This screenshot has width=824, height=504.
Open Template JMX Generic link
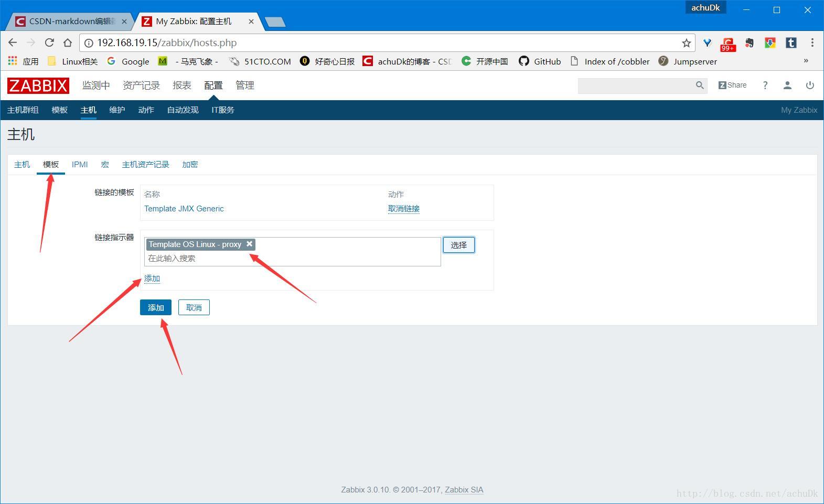click(184, 209)
